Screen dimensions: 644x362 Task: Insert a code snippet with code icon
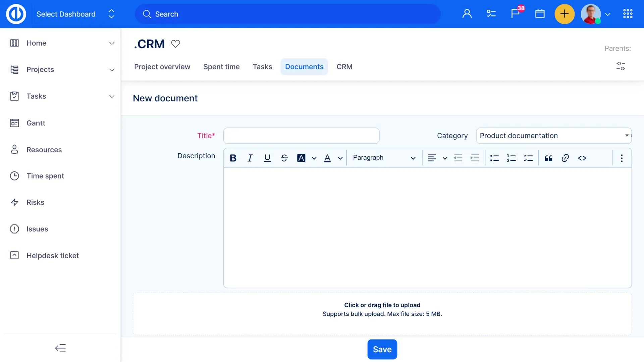(x=582, y=158)
